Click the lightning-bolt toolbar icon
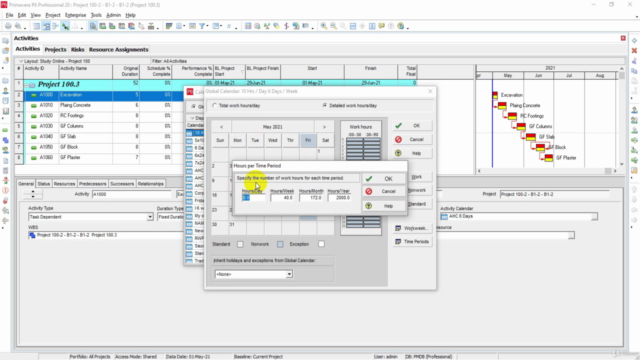The height and width of the screenshot is (360, 640). pos(286,26)
